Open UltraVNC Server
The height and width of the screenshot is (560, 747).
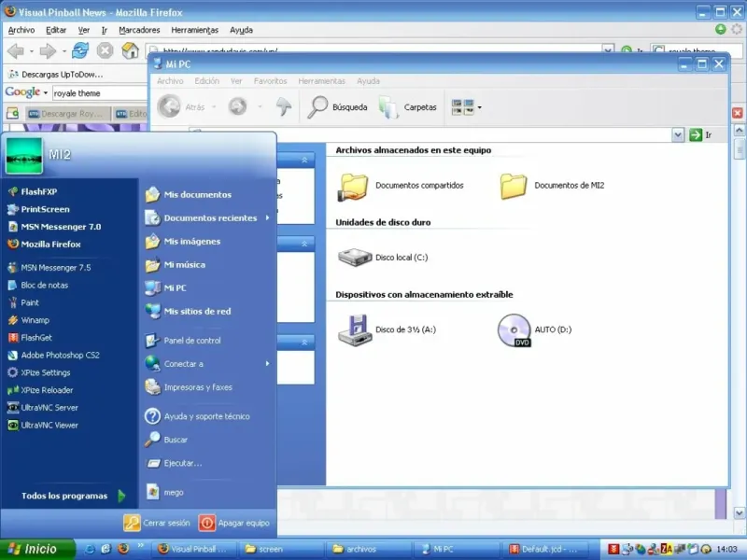click(x=43, y=408)
